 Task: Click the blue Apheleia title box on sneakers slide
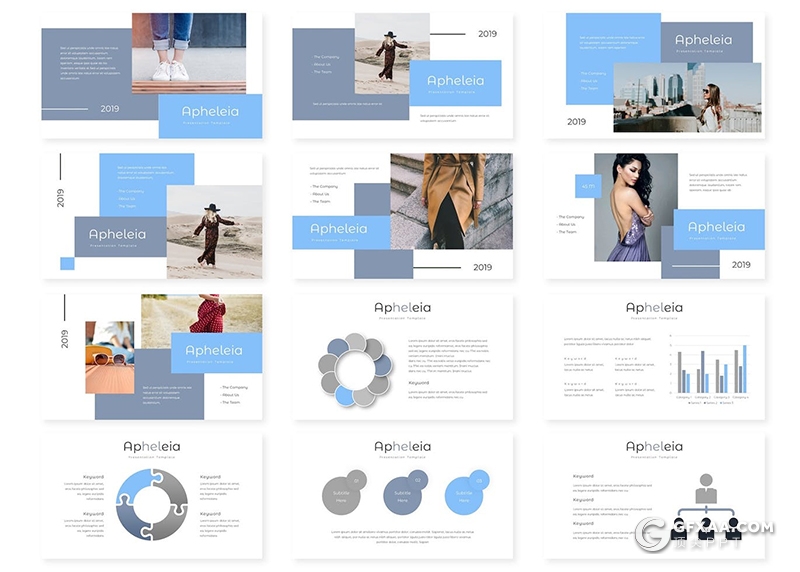210,115
